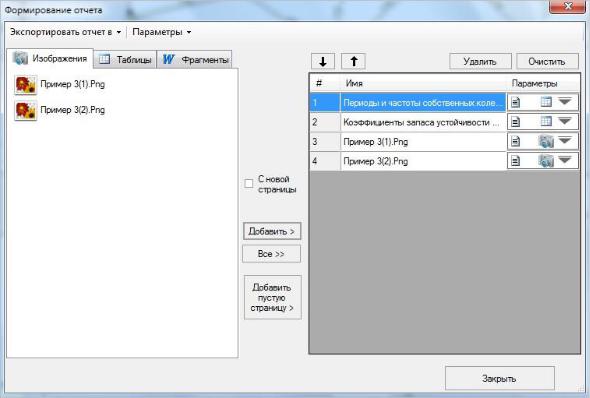Click the Закрыть button
This screenshot has width=590, height=398.
(x=499, y=378)
